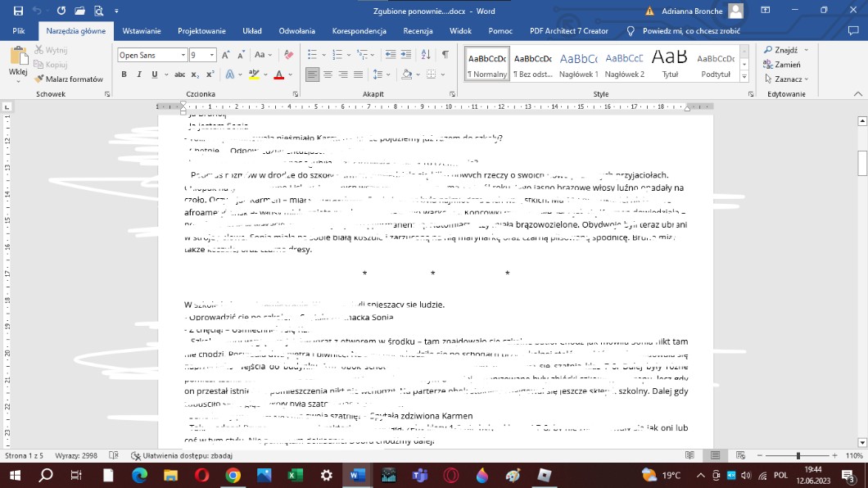
Task: Enable center text alignment
Action: pyautogui.click(x=328, y=75)
